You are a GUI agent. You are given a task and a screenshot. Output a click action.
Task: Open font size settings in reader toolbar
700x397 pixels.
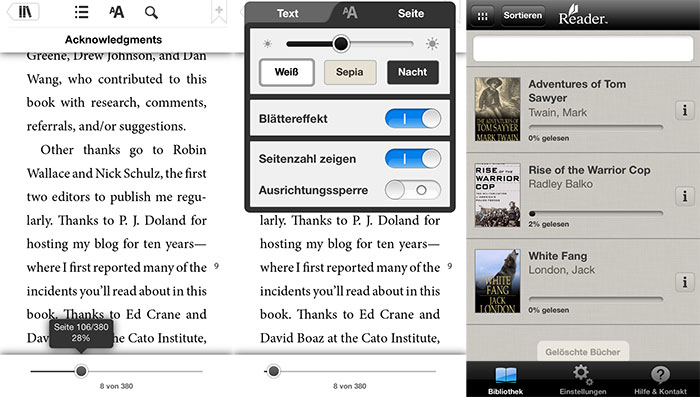(117, 12)
